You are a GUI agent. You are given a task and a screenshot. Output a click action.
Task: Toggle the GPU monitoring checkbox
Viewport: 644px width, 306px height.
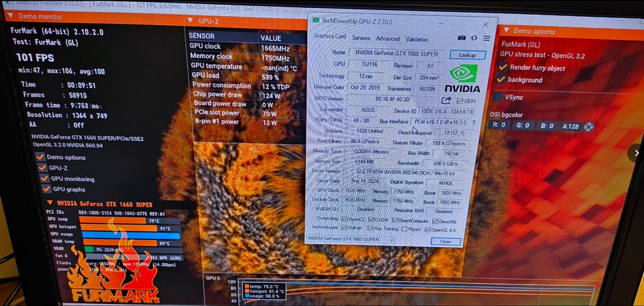pyautogui.click(x=44, y=178)
